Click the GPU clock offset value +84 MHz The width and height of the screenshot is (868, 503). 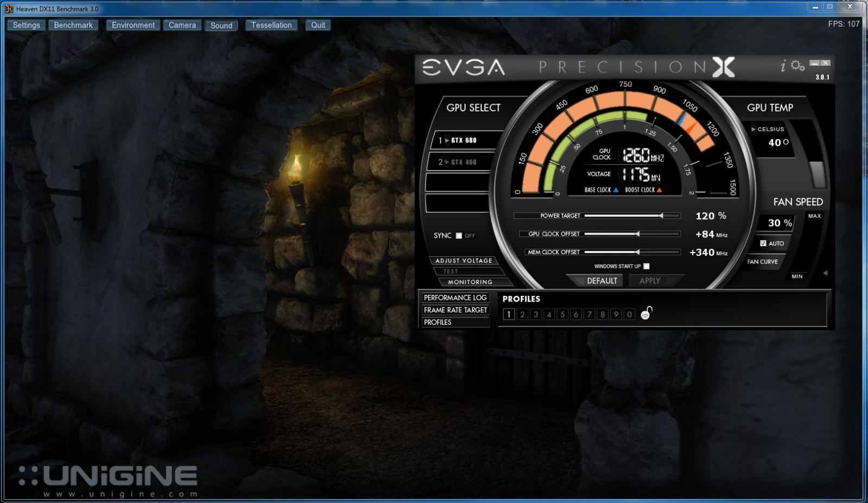click(711, 234)
